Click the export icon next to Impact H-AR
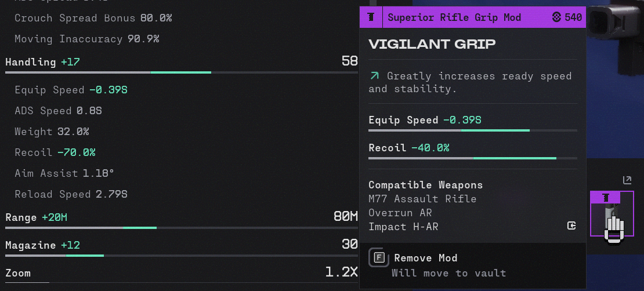644x291 pixels. [571, 225]
